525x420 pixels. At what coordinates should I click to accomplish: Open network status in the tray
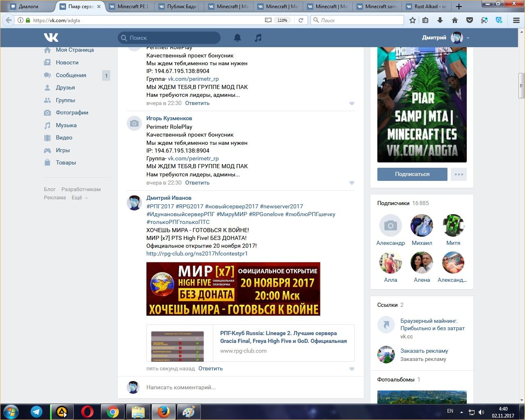[472, 412]
